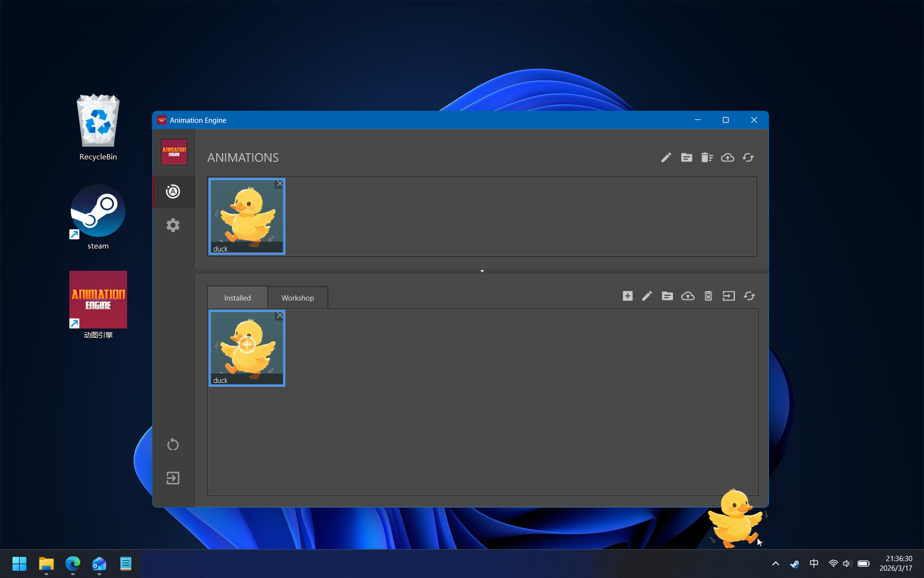This screenshot has height=578, width=924.
Task: Click the exit icon at sidebar bottom
Action: point(173,478)
